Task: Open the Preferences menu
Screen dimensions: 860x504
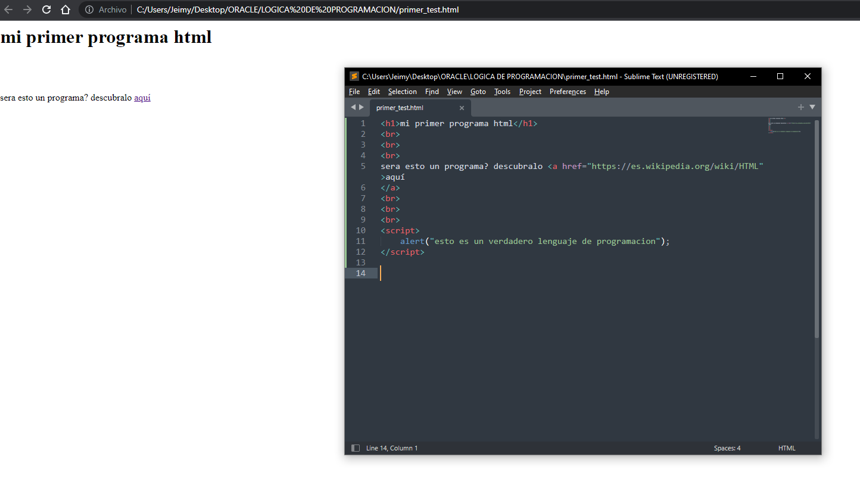Action: pyautogui.click(x=568, y=92)
